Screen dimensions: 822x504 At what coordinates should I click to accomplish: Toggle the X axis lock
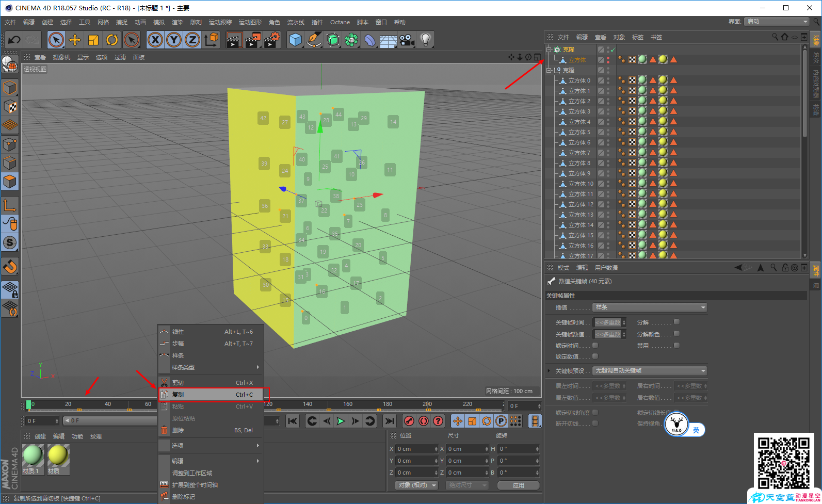pos(155,40)
